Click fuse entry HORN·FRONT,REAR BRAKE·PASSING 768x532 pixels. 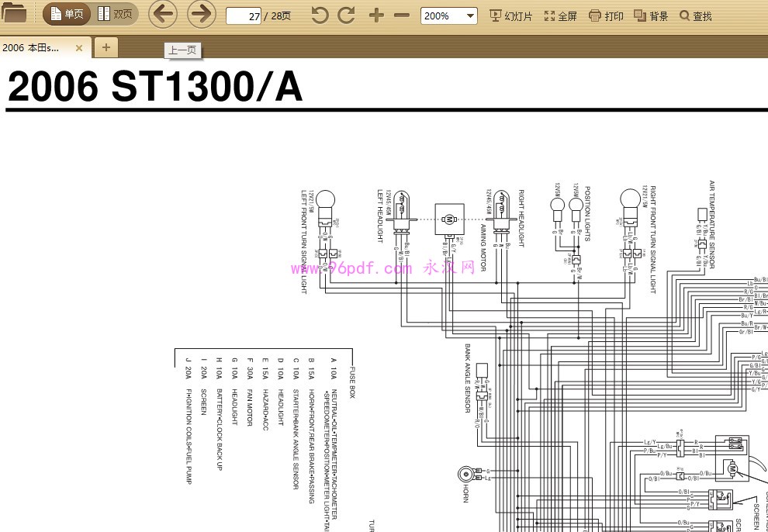coord(311,446)
